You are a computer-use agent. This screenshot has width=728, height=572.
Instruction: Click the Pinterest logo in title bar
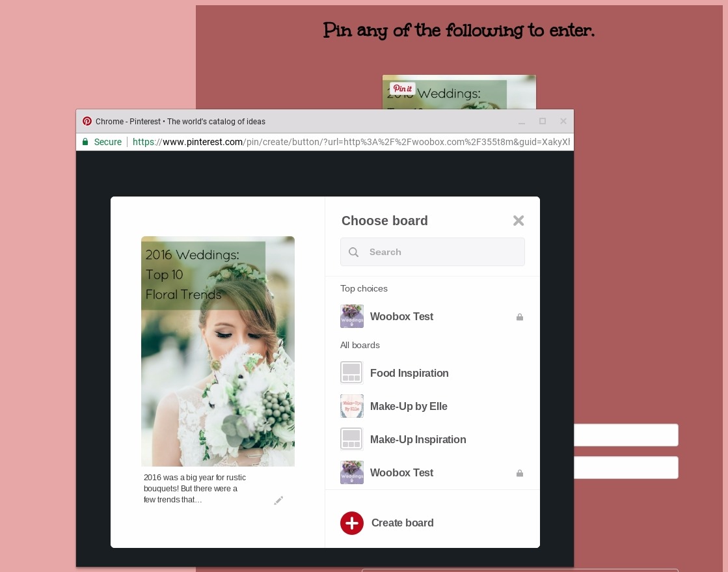click(x=87, y=121)
